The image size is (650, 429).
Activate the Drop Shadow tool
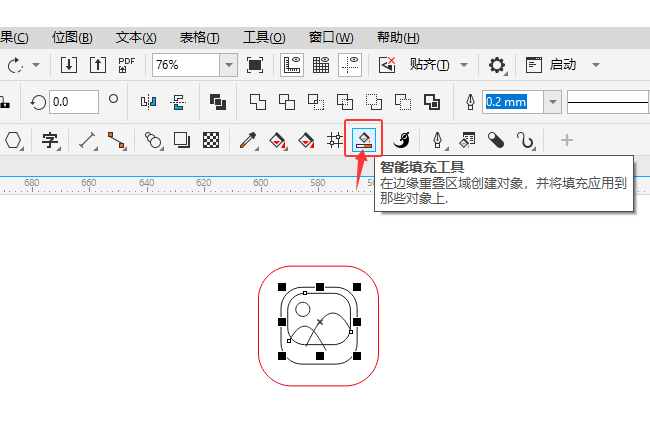tap(182, 140)
